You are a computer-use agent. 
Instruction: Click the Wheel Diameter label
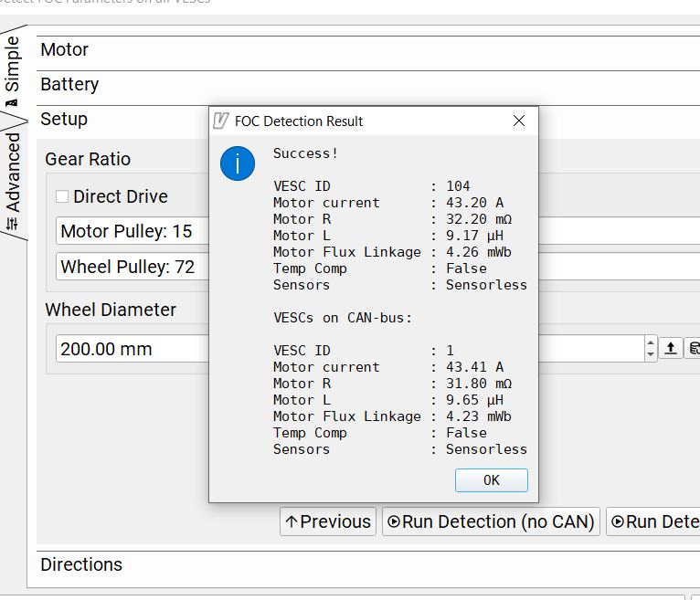pos(111,310)
